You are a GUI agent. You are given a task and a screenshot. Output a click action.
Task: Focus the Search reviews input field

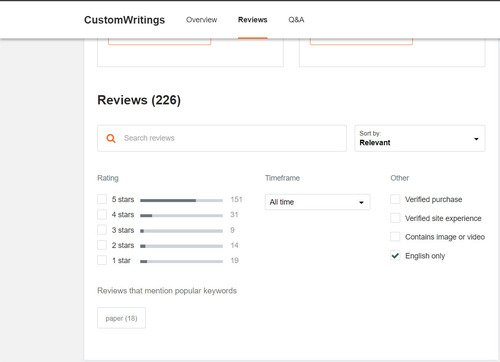click(222, 138)
